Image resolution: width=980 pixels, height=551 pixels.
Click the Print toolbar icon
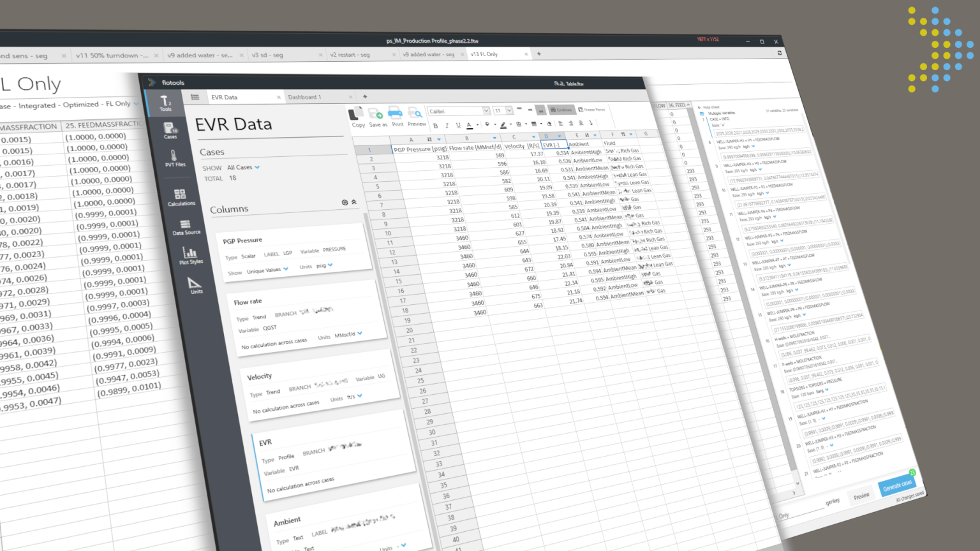click(396, 116)
